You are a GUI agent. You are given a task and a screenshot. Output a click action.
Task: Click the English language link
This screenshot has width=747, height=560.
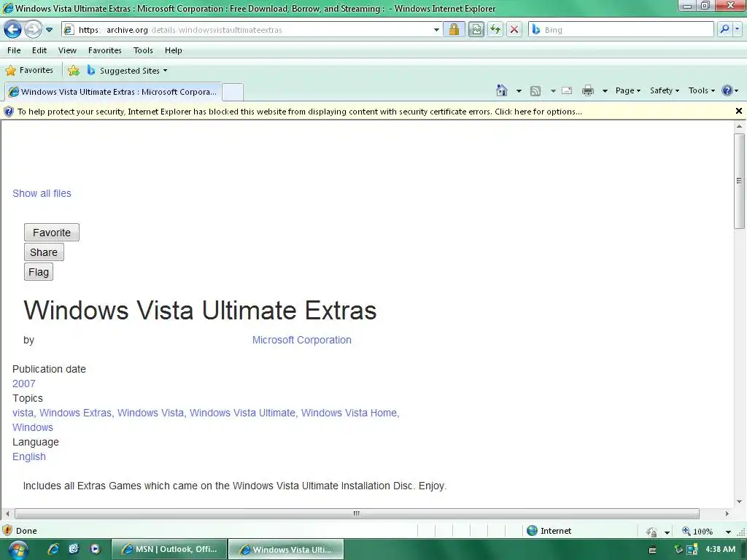pyautogui.click(x=29, y=456)
